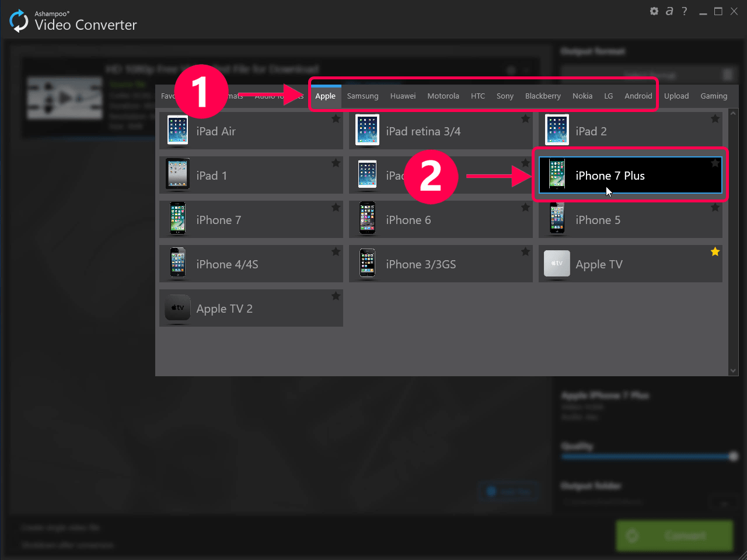Star the iPhone 4/4S preset
This screenshot has width=747, height=560.
(x=336, y=252)
